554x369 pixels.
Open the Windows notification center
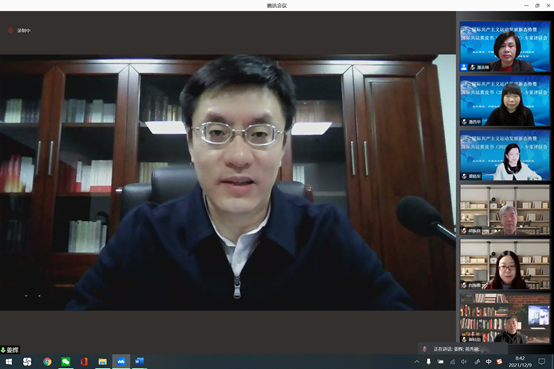click(541, 362)
